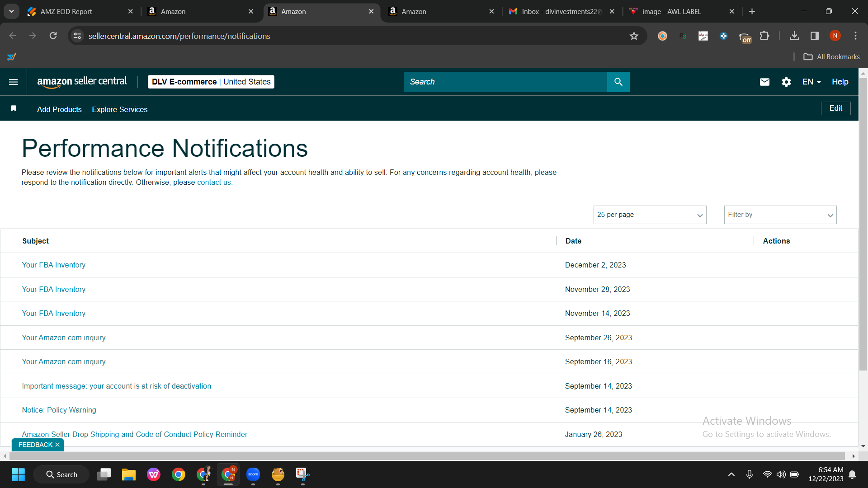This screenshot has height=488, width=868.
Task: Open Windows notifications bell
Action: (852, 474)
